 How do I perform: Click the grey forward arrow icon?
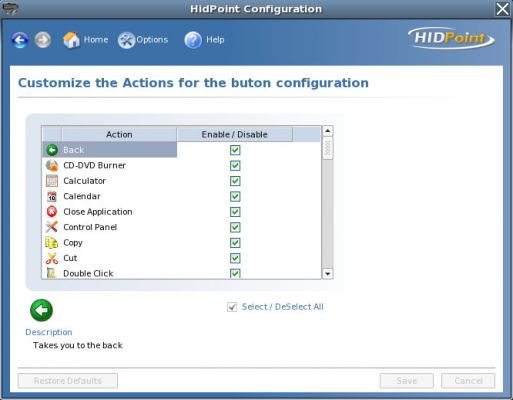click(x=43, y=40)
